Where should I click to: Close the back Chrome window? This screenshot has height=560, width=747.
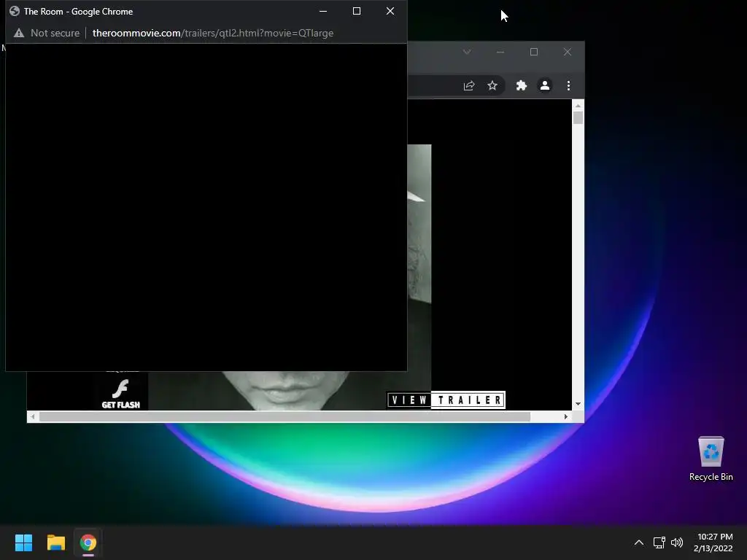pyautogui.click(x=568, y=52)
